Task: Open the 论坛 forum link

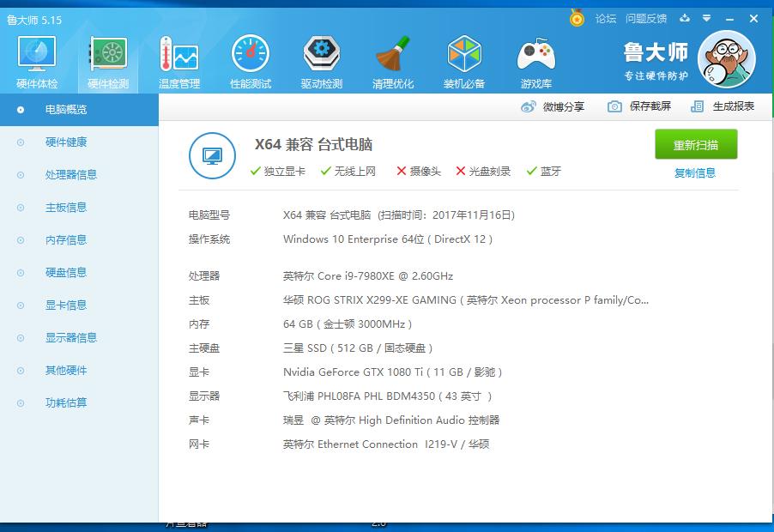Action: (x=606, y=18)
